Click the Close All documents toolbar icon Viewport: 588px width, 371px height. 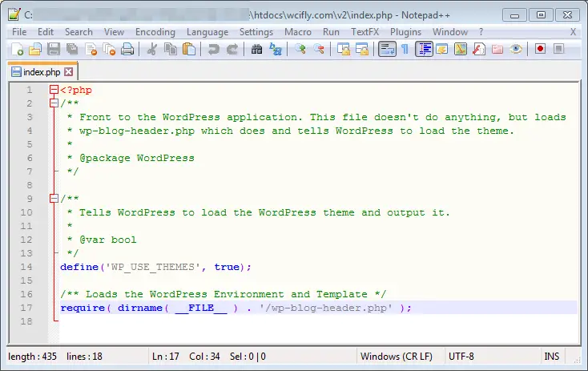coord(109,49)
